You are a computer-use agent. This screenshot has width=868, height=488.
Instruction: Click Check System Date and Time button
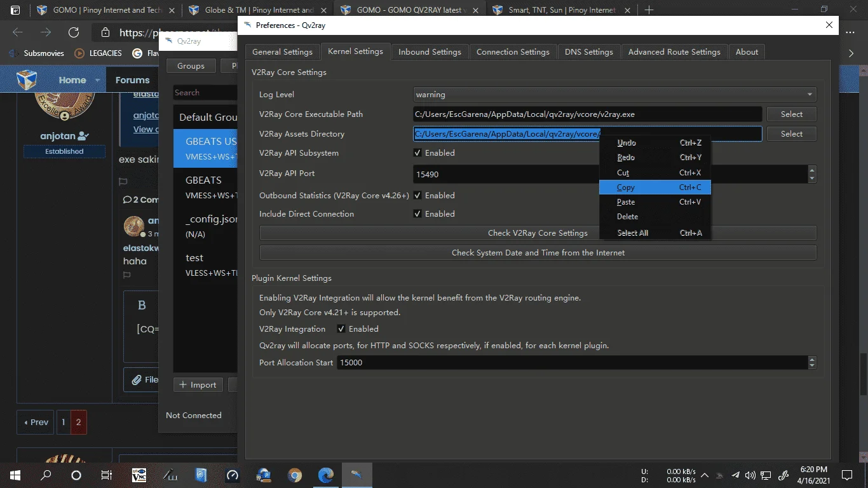click(x=538, y=253)
